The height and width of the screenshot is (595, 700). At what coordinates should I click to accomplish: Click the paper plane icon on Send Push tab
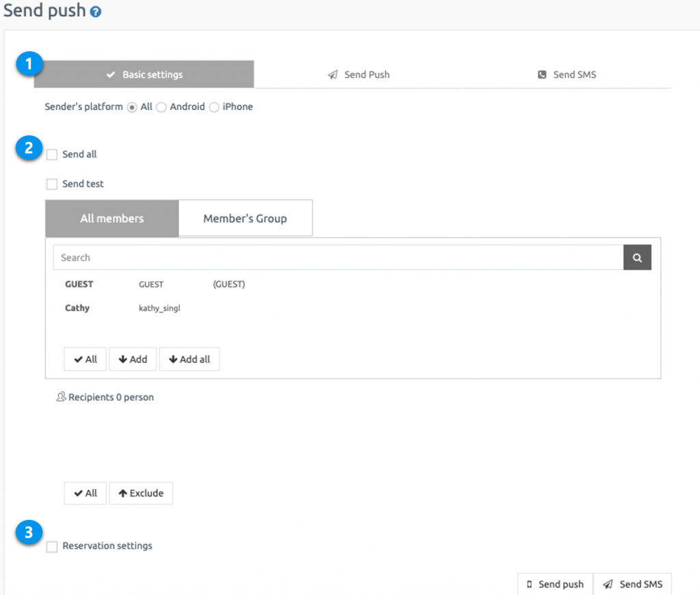[x=333, y=74]
